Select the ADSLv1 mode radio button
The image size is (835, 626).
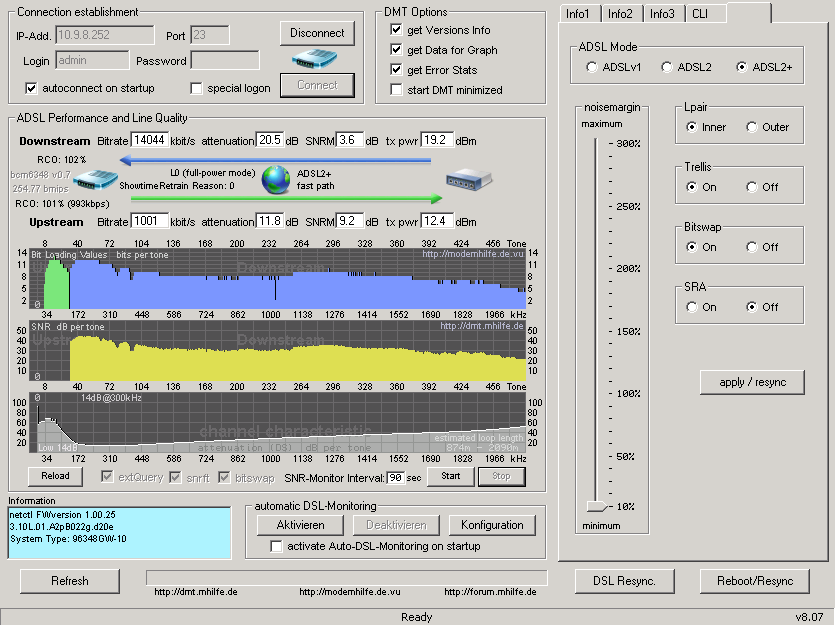click(590, 66)
